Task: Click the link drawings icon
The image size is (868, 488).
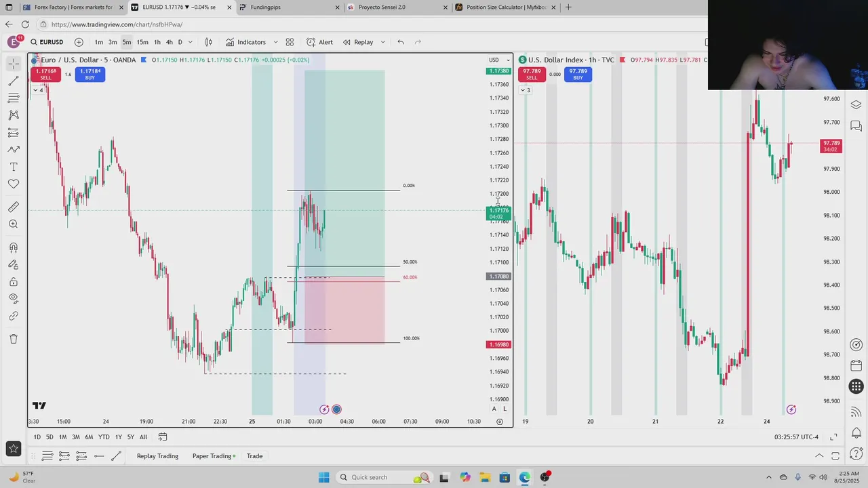Action: [x=14, y=317]
